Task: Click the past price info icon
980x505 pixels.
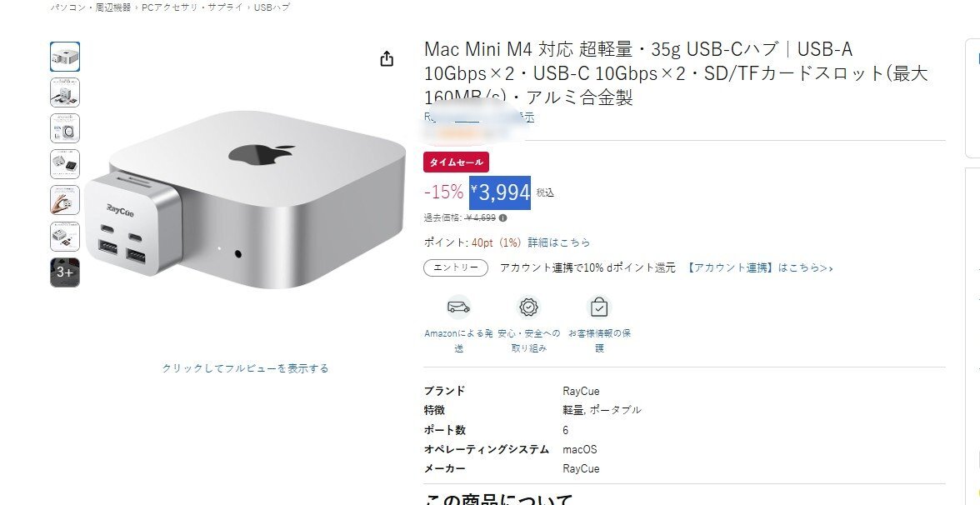Action: click(x=503, y=218)
